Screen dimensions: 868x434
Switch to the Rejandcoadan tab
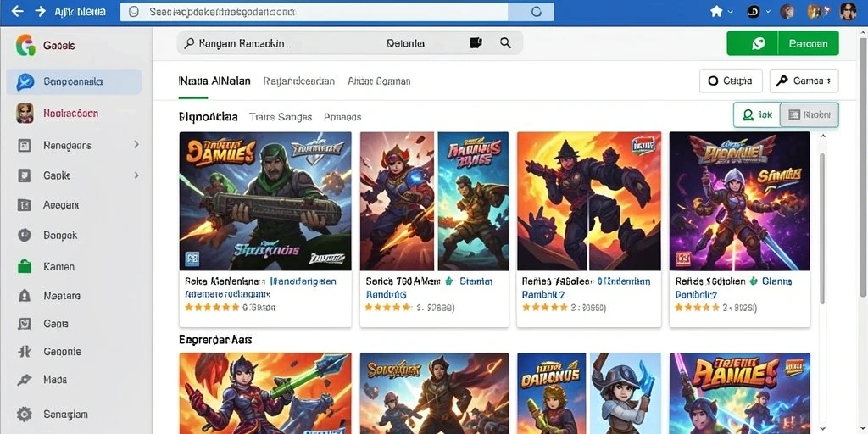pos(299,81)
